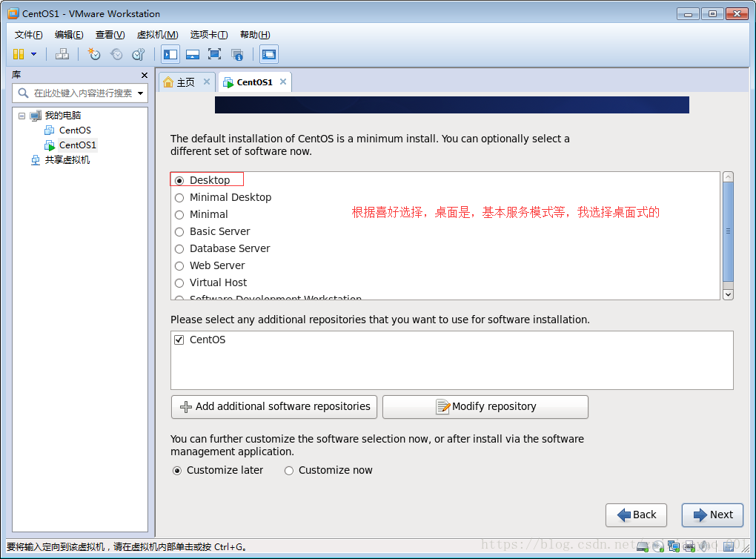Toggle the thumbnail bar icon
The height and width of the screenshot is (559, 756).
[193, 54]
